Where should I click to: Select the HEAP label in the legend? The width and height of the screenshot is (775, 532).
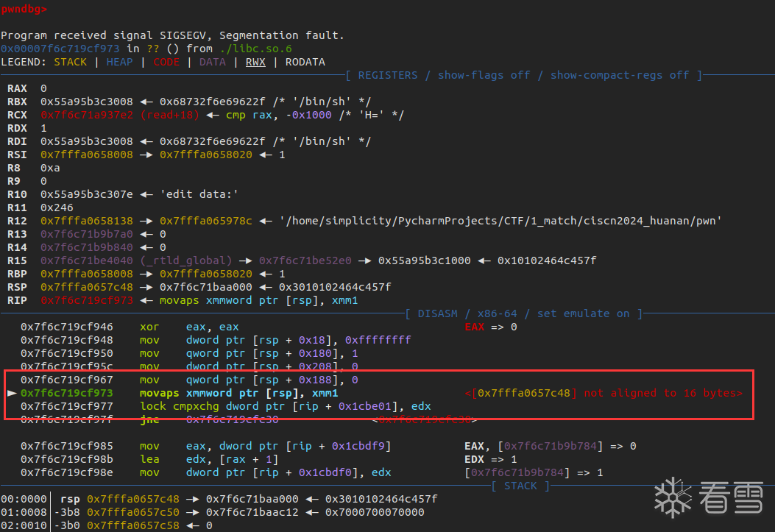click(120, 62)
